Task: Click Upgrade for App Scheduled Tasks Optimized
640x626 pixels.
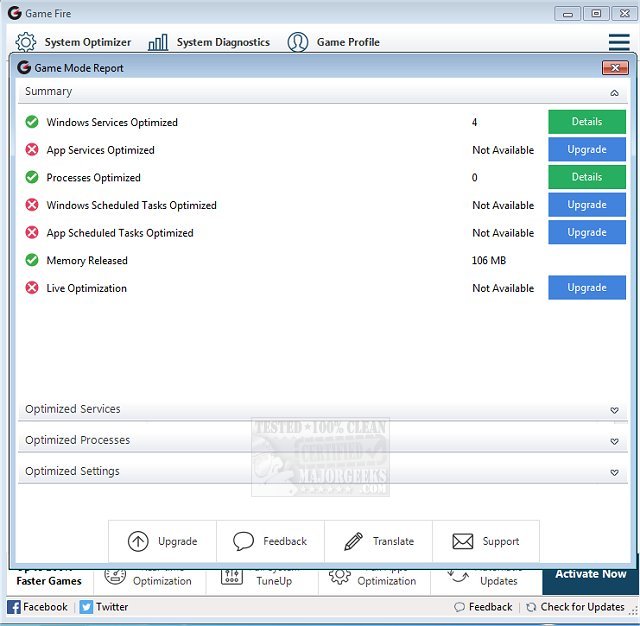Action: [587, 232]
